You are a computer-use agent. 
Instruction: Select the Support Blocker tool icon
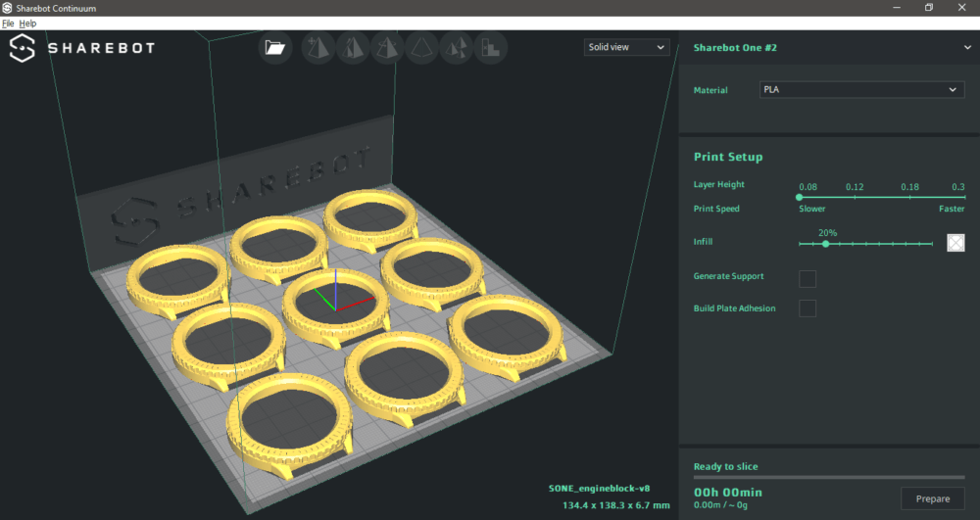[490, 48]
